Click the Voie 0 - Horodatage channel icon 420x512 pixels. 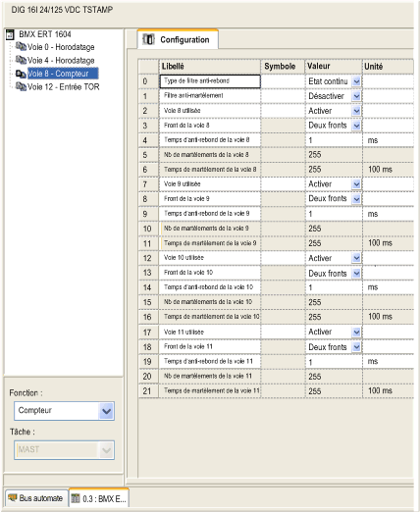pos(21,47)
